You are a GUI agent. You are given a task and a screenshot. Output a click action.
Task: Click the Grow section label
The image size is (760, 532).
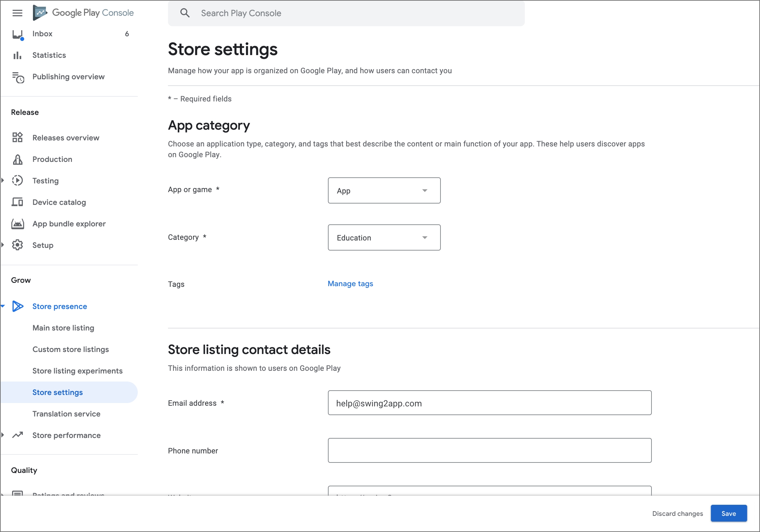[x=21, y=280]
